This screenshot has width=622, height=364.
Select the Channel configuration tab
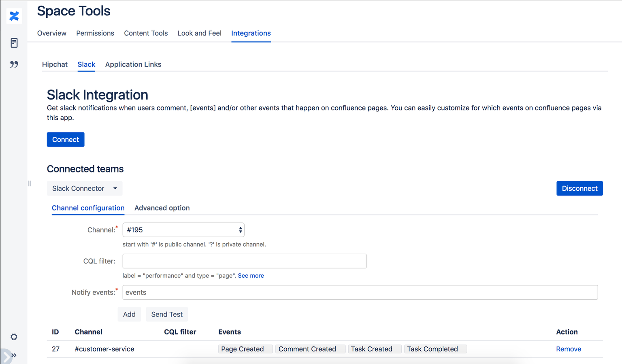coord(88,208)
